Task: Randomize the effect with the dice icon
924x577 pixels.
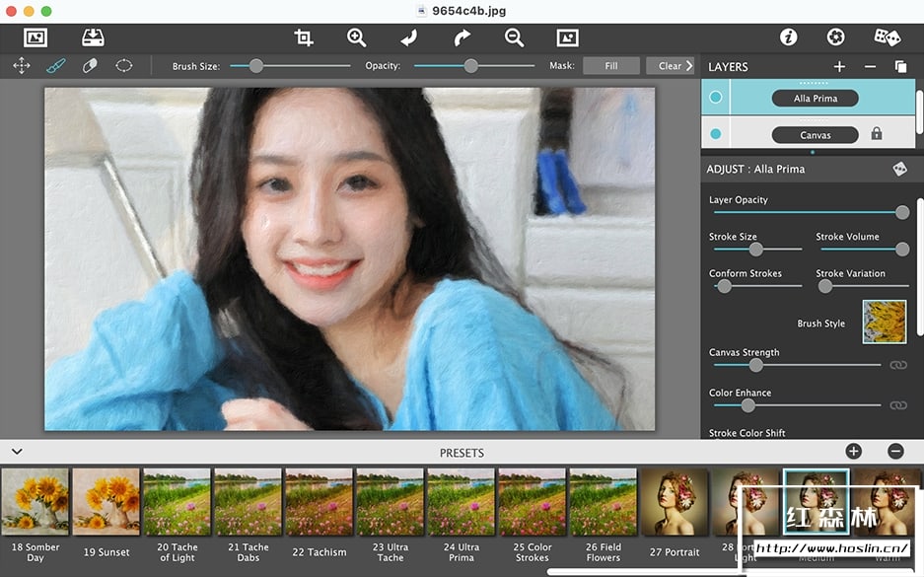Action: click(887, 37)
